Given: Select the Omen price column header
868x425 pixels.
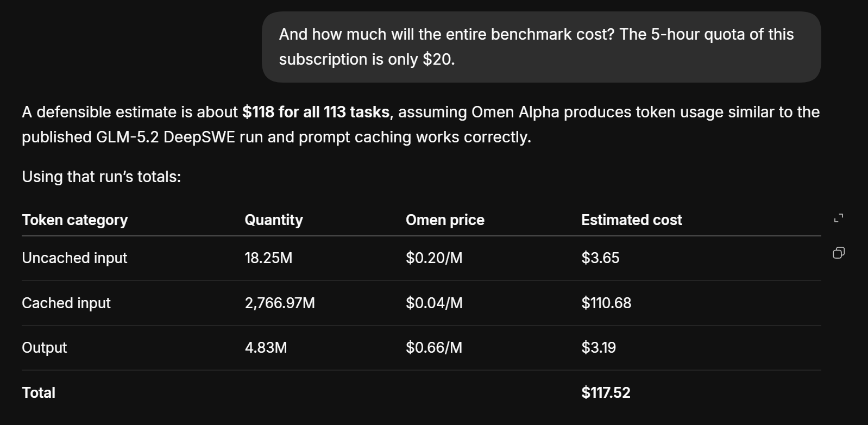Looking at the screenshot, I should click(445, 220).
